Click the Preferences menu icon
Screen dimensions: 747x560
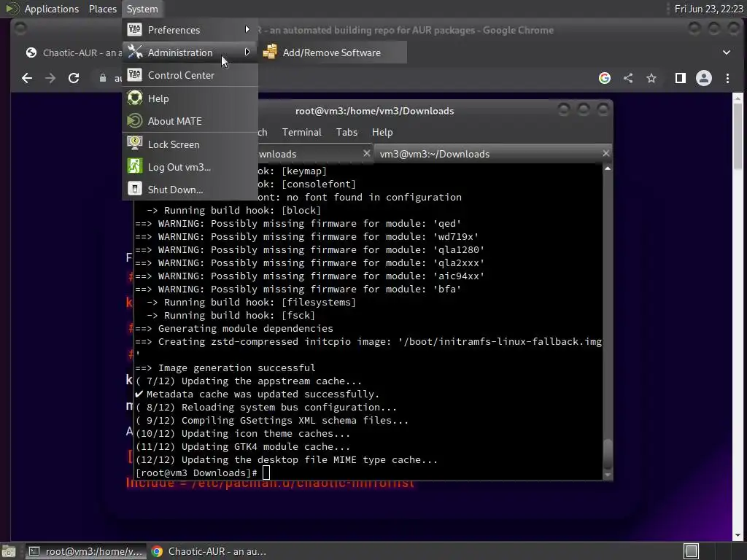click(135, 29)
